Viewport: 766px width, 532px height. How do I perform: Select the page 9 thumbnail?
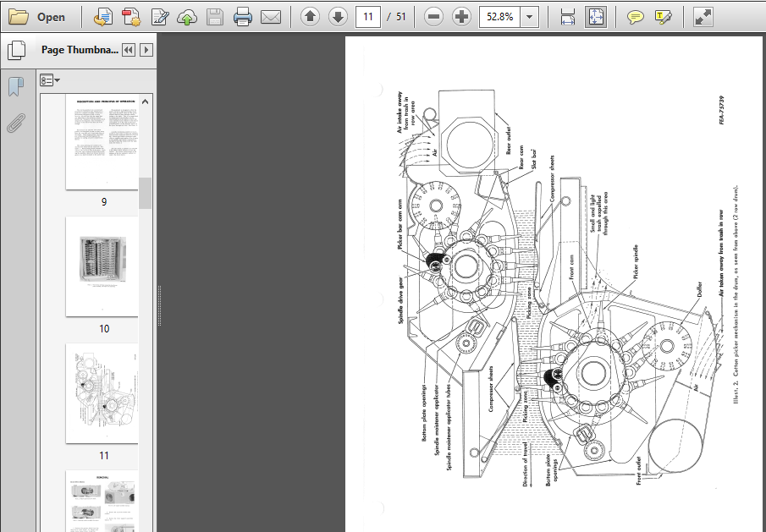pyautogui.click(x=102, y=142)
